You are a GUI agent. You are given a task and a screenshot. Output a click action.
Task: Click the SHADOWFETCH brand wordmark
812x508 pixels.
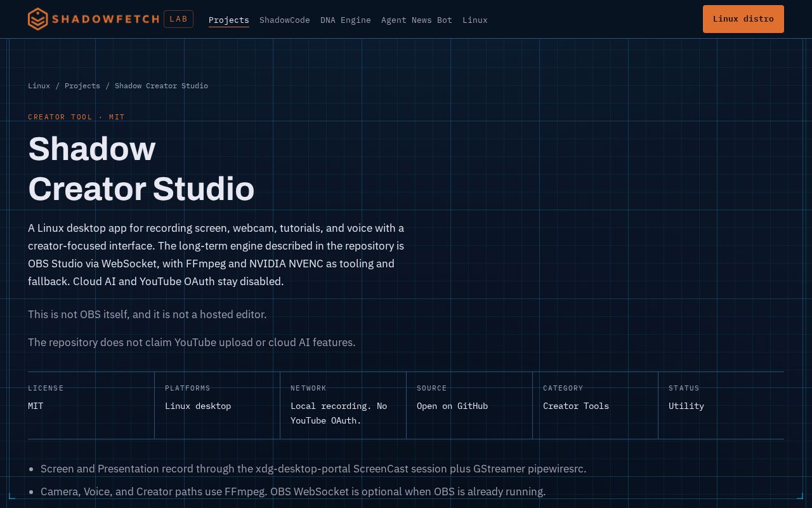[x=105, y=19]
